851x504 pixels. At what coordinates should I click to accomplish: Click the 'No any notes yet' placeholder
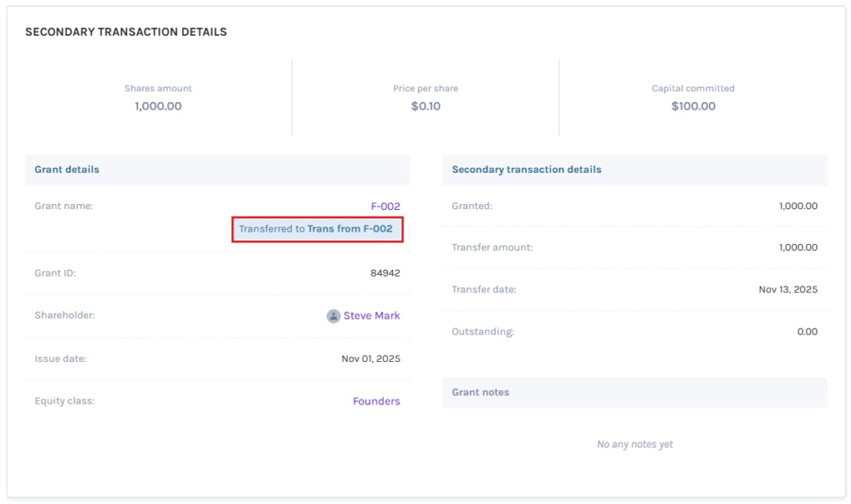pyautogui.click(x=634, y=444)
